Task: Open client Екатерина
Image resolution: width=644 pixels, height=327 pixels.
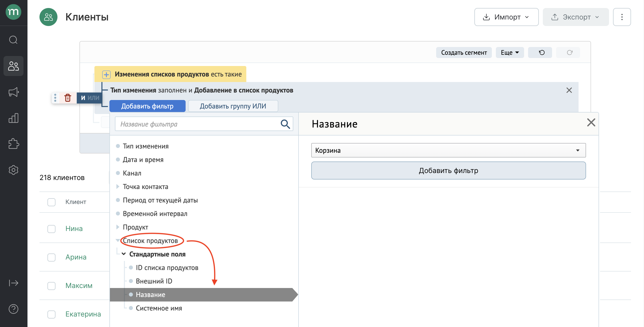Action: coord(83,314)
